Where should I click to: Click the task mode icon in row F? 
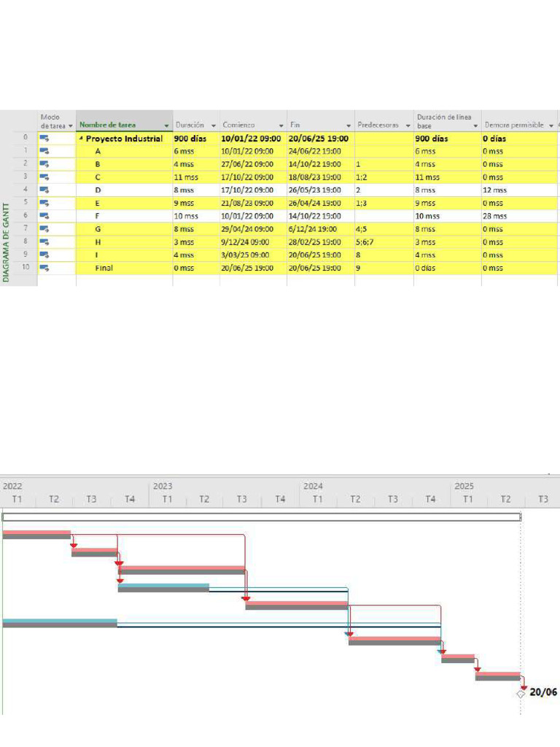[x=44, y=216]
